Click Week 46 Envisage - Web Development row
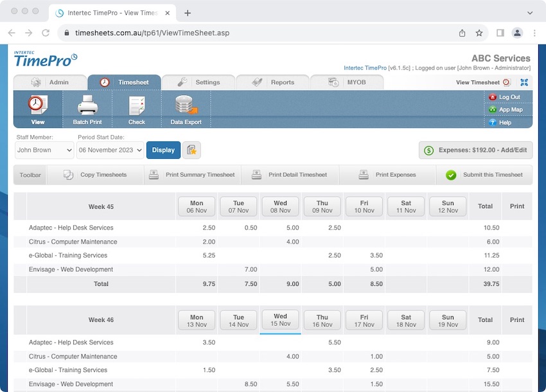The height and width of the screenshot is (392, 546). pos(273,384)
